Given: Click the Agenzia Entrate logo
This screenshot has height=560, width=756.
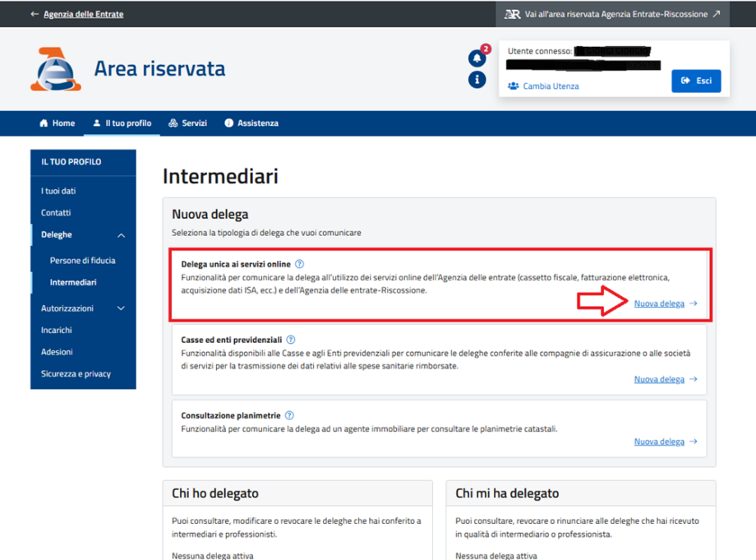Looking at the screenshot, I should tap(55, 69).
